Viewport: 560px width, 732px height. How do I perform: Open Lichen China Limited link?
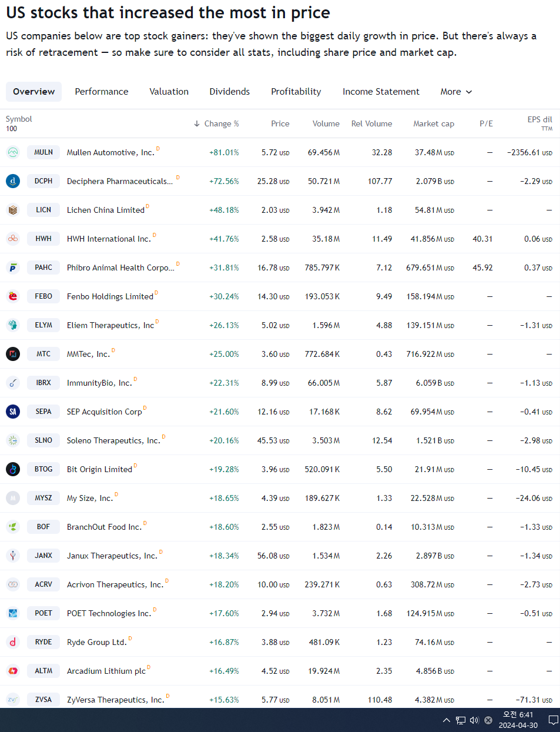coord(106,210)
